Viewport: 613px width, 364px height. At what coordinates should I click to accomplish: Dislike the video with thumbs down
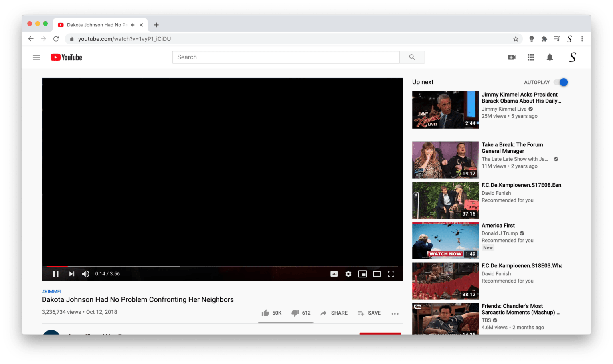(295, 313)
